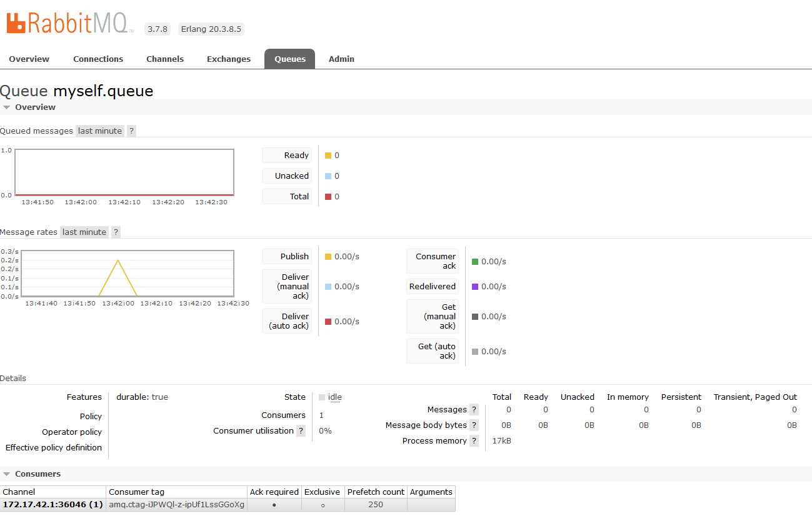The image size is (812, 516).
Task: Click the Ready yellow color swatch
Action: coord(328,156)
